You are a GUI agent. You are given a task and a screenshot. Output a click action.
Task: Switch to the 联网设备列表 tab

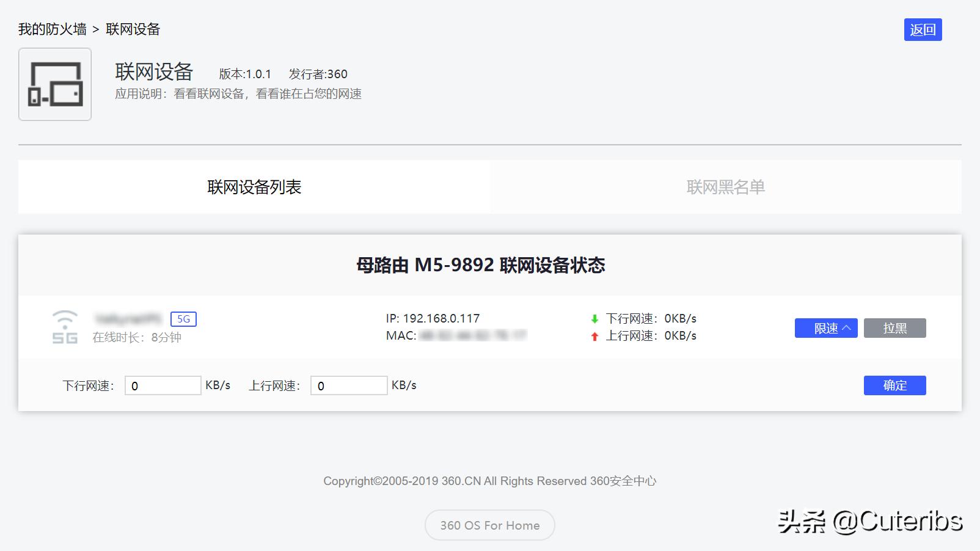point(254,187)
